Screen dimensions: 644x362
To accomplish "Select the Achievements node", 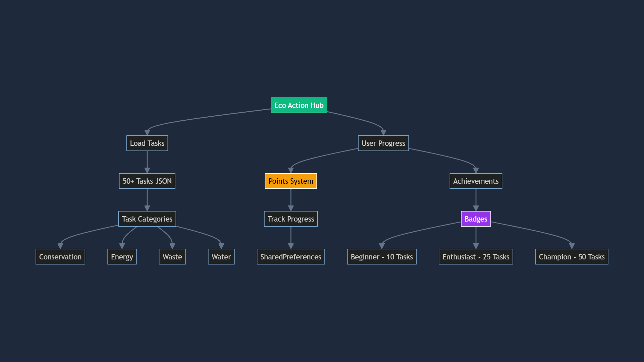I will (x=476, y=181).
